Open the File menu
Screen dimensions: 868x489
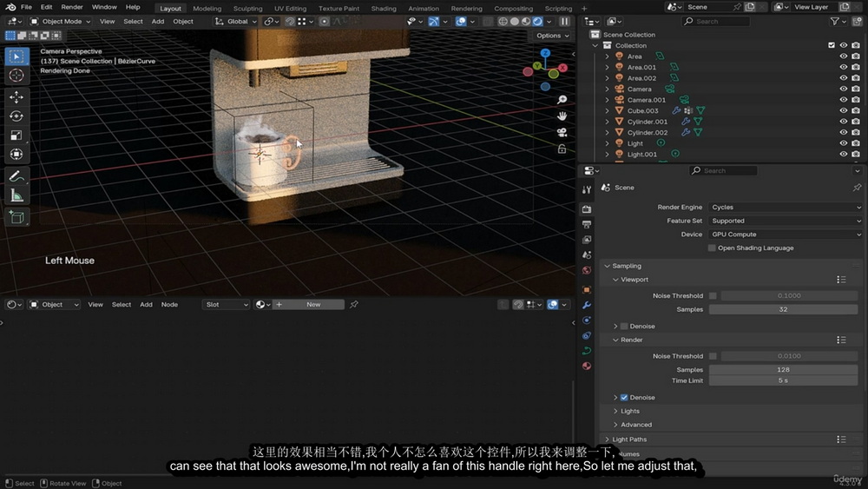[x=26, y=7]
